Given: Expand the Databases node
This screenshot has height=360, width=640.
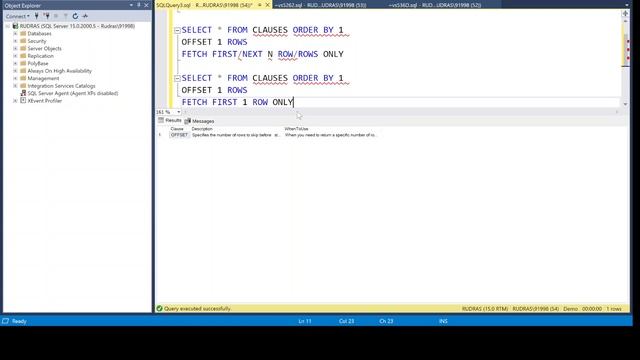Looking at the screenshot, I should [x=15, y=33].
